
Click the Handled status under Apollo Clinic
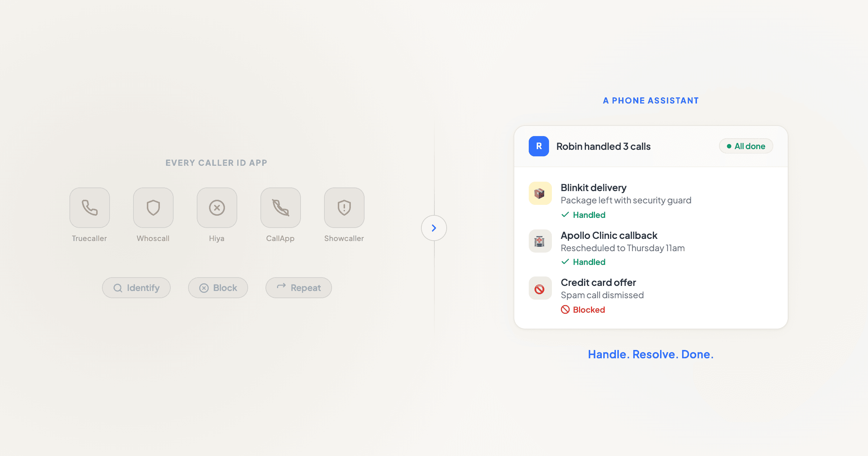coord(583,262)
